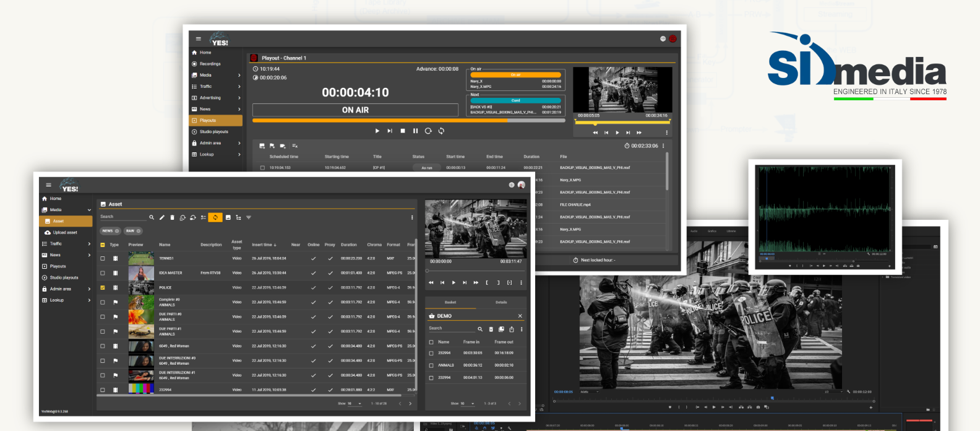The image size is (980, 431).
Task: Play the asset preview video
Action: pos(453,282)
